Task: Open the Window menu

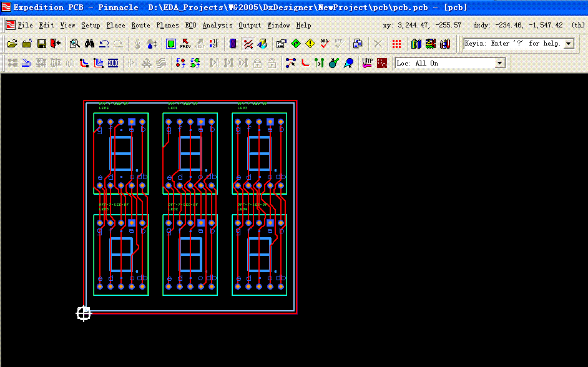Action: point(278,25)
